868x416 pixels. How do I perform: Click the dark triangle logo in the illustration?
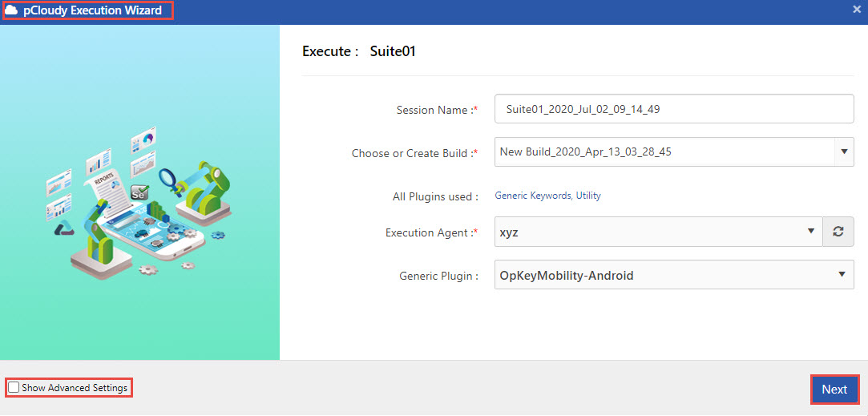(x=65, y=229)
